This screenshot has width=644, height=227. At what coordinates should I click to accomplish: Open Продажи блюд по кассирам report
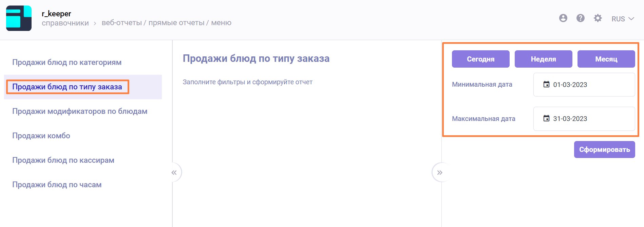[63, 160]
